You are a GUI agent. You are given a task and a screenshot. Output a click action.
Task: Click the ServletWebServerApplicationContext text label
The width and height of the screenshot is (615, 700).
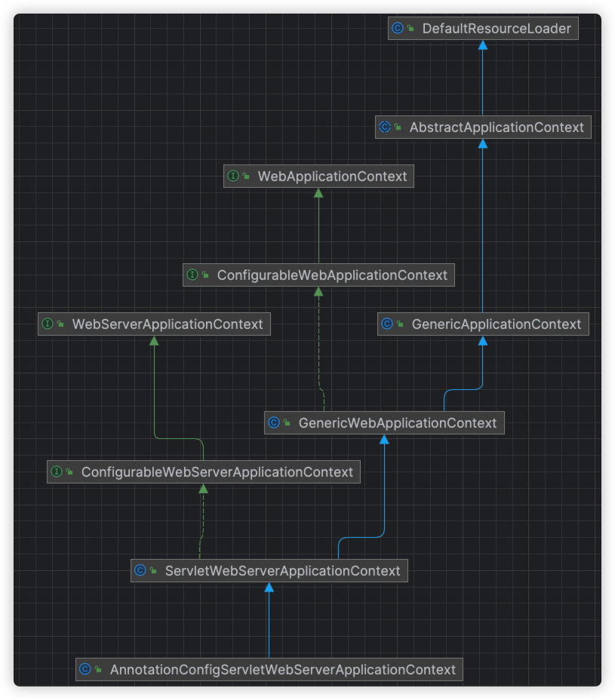pos(283,570)
